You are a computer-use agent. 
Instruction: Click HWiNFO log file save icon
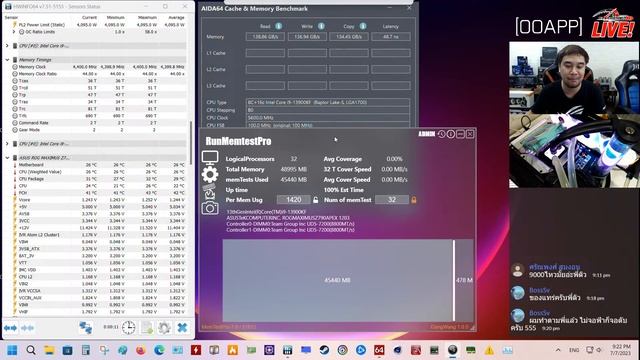point(147,327)
